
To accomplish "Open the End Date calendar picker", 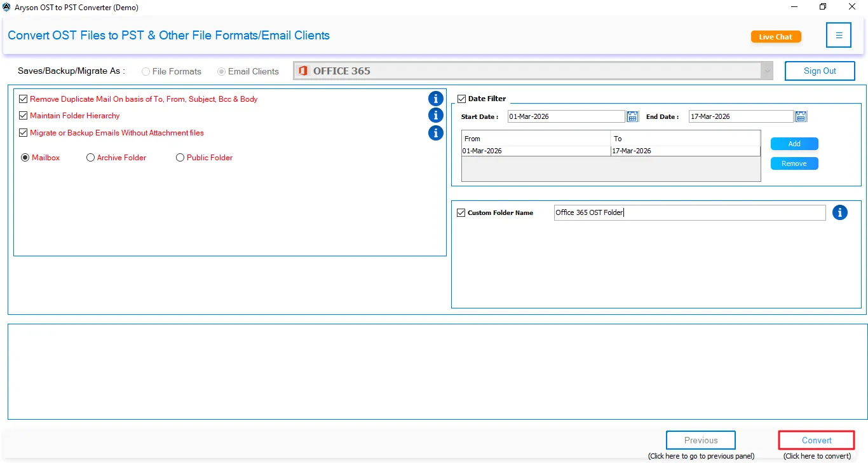I will pos(800,116).
